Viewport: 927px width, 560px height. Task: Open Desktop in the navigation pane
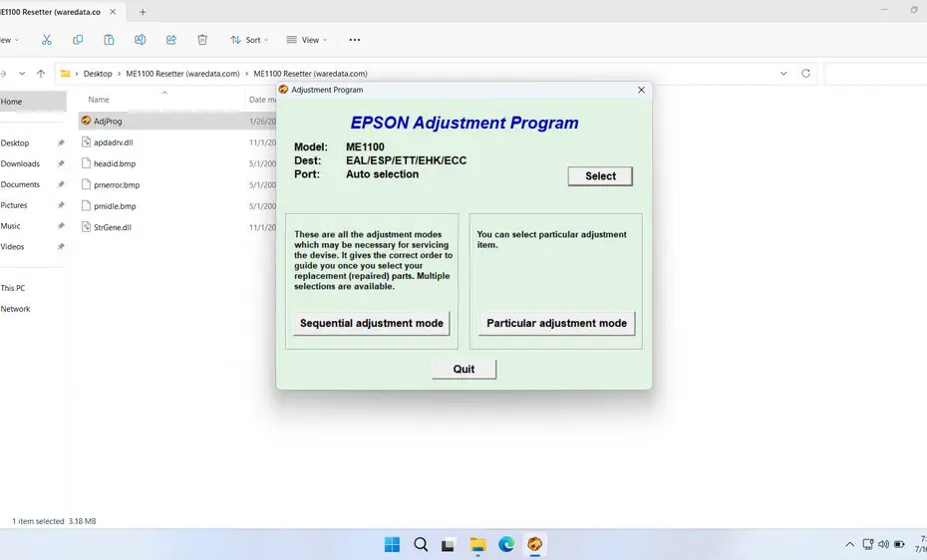tap(15, 142)
